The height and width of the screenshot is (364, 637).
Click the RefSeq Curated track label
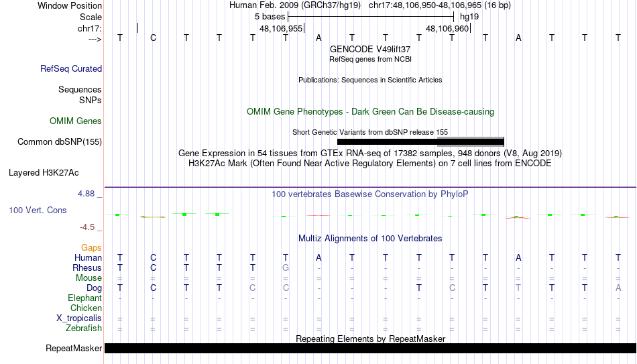click(70, 68)
